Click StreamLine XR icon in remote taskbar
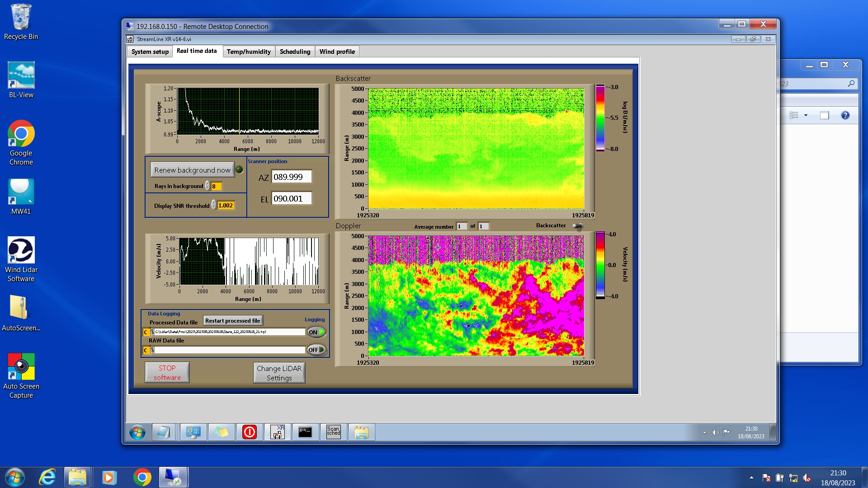Screen dimensions: 868x488 coord(277,432)
